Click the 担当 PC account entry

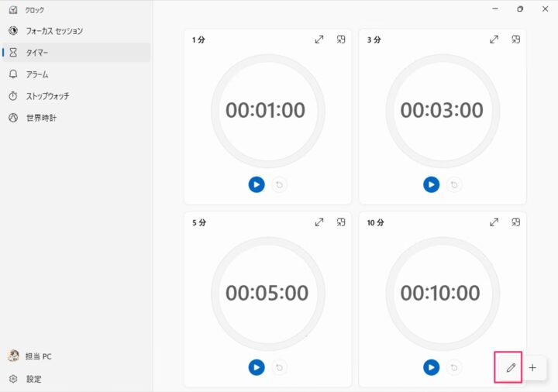pos(38,356)
